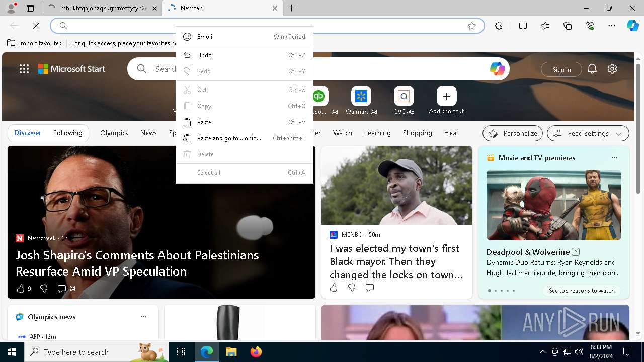The width and height of the screenshot is (644, 362).
Task: Go to Microsoft Start home
Action: (72, 69)
